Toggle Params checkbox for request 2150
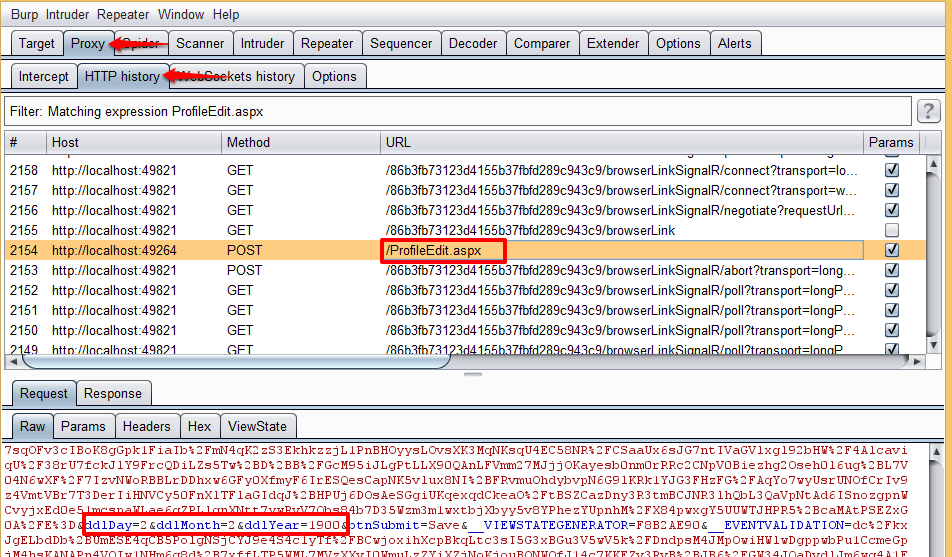 tap(892, 330)
